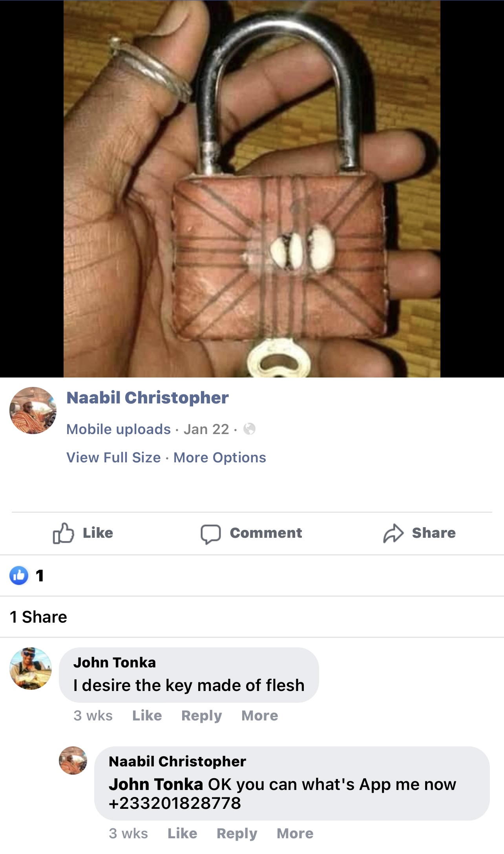The height and width of the screenshot is (854, 504).
Task: Open More Options for the photo
Action: coord(220,457)
